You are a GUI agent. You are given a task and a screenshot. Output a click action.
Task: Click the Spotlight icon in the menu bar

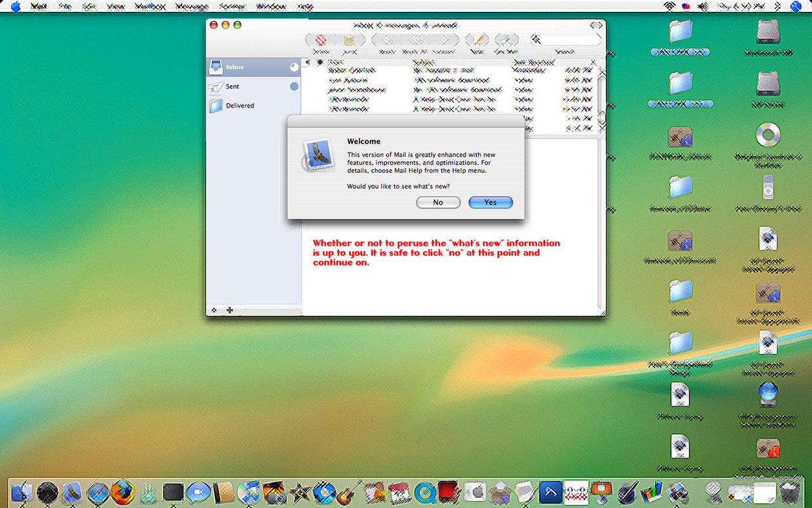click(796, 7)
